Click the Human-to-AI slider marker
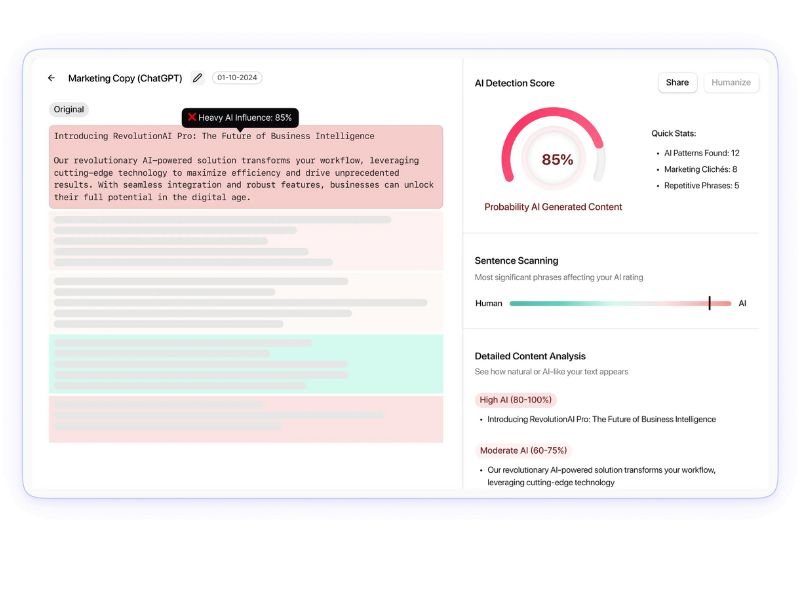Screen dimensions: 800x600 point(709,303)
